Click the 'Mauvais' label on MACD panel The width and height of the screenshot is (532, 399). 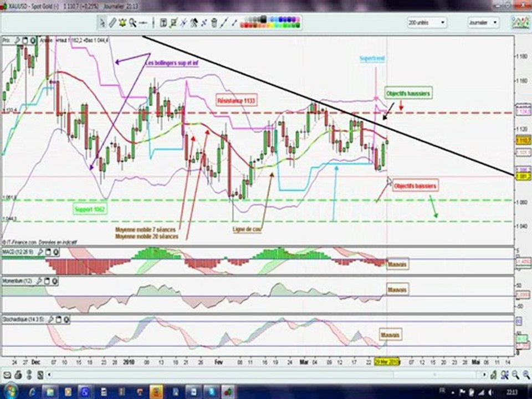click(397, 264)
